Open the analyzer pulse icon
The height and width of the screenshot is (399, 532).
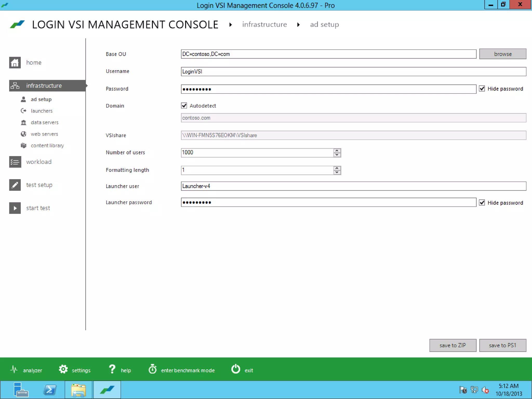14,369
